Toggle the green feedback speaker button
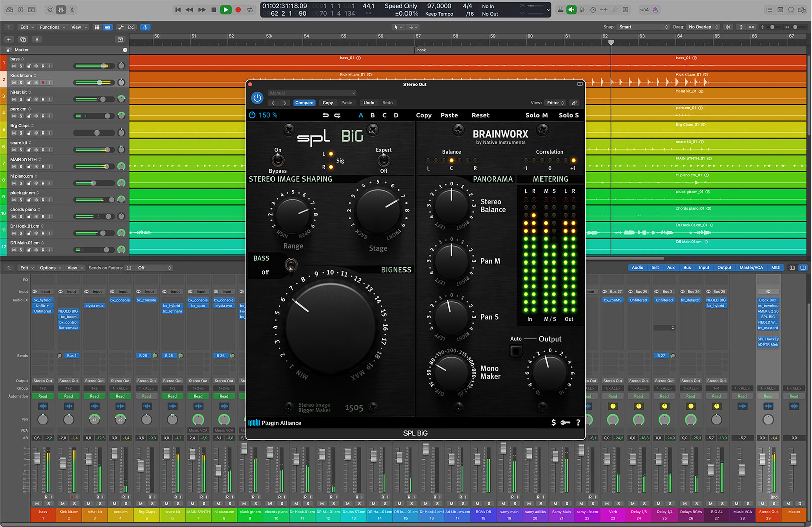Screen dimensions: 812x527 pyautogui.click(x=571, y=9)
